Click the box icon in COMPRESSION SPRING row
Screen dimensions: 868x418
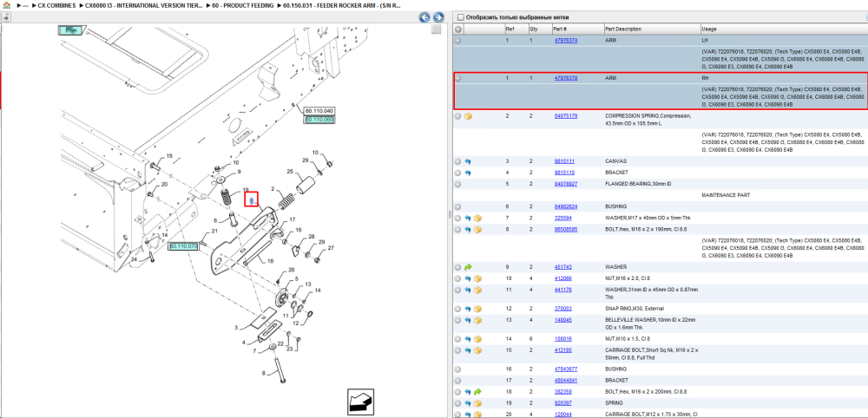click(469, 116)
